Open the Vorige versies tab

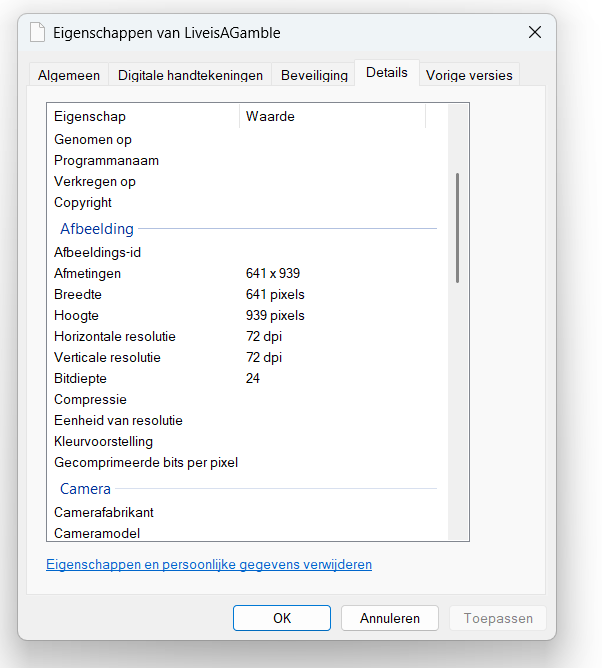pyautogui.click(x=468, y=75)
